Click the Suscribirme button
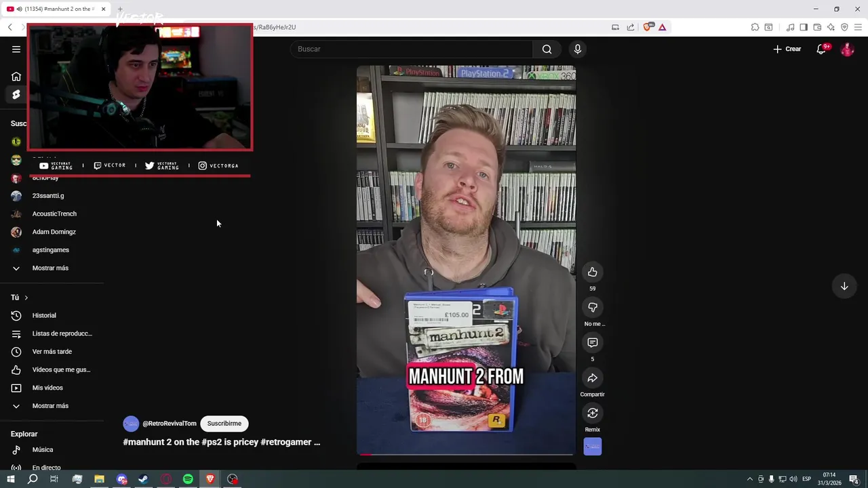868x488 pixels. click(x=224, y=424)
